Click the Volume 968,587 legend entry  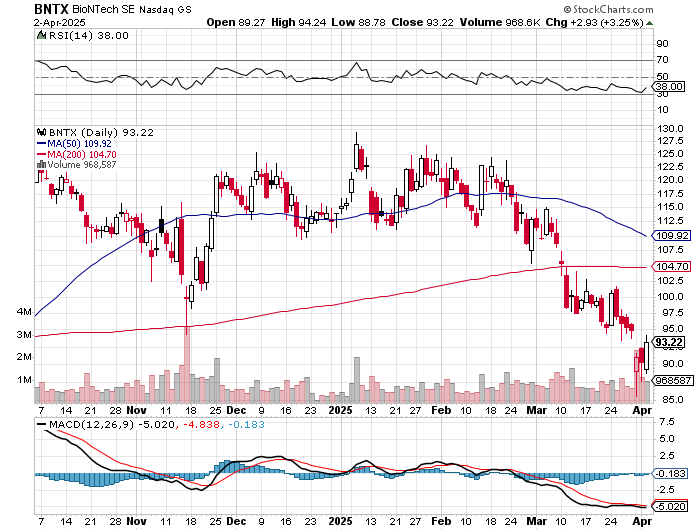point(81,165)
